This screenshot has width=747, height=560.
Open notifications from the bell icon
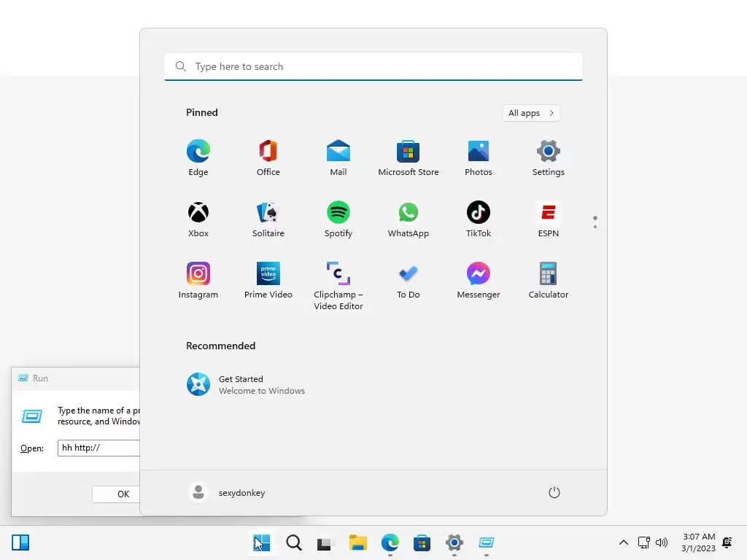click(x=727, y=542)
